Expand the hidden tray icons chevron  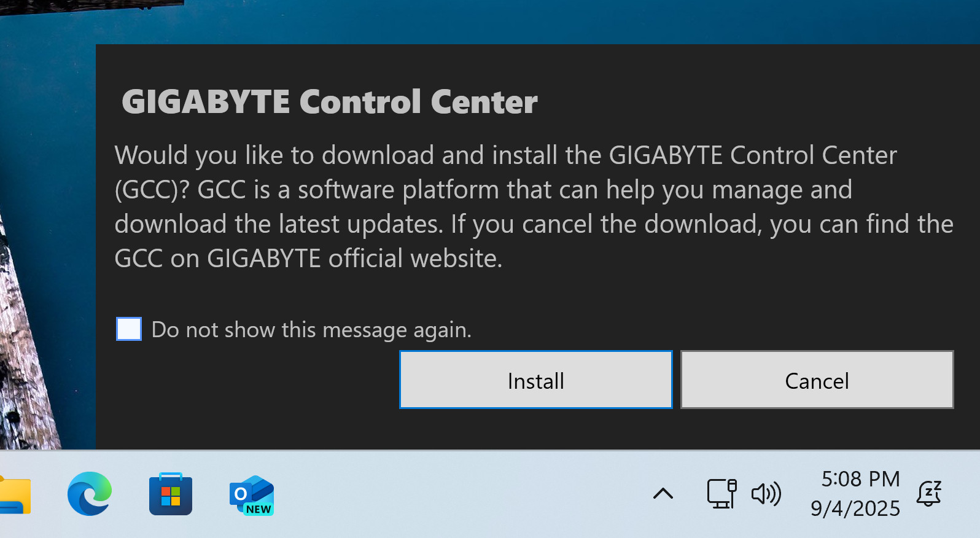coord(663,494)
